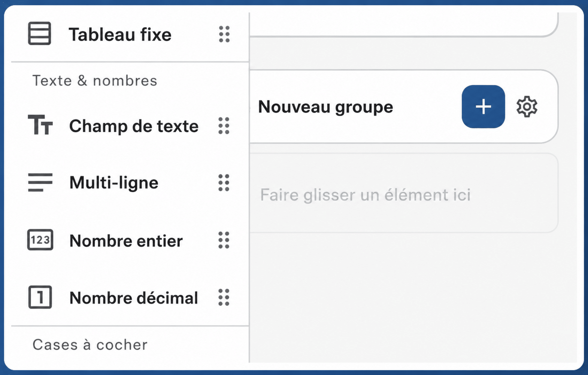Click the Nombre entier 123 icon
This screenshot has width=588, height=375.
coord(40,240)
